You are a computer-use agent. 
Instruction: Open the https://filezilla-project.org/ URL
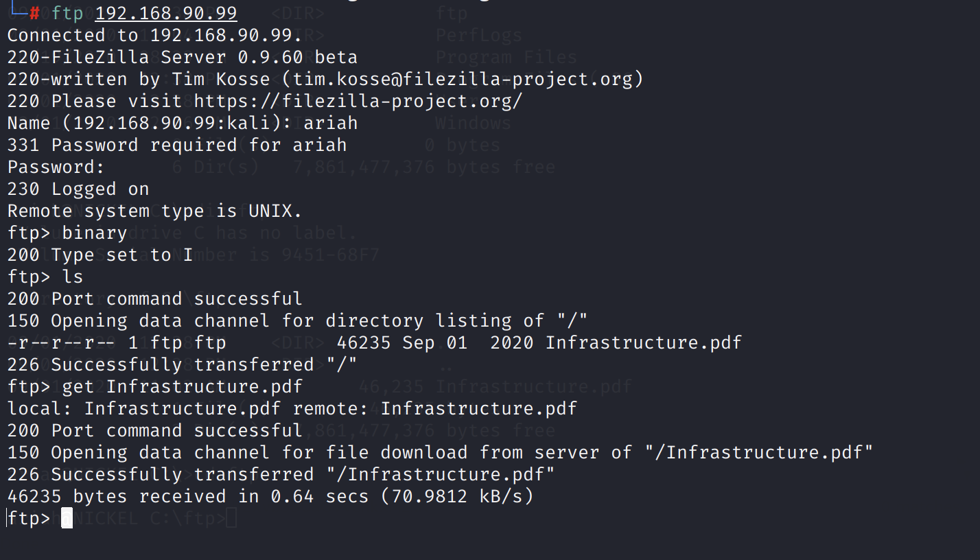pyautogui.click(x=358, y=101)
